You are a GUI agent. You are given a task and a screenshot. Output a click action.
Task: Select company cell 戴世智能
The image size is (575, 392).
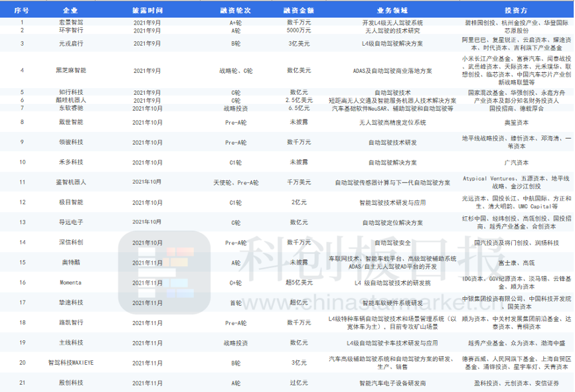[x=71, y=122]
